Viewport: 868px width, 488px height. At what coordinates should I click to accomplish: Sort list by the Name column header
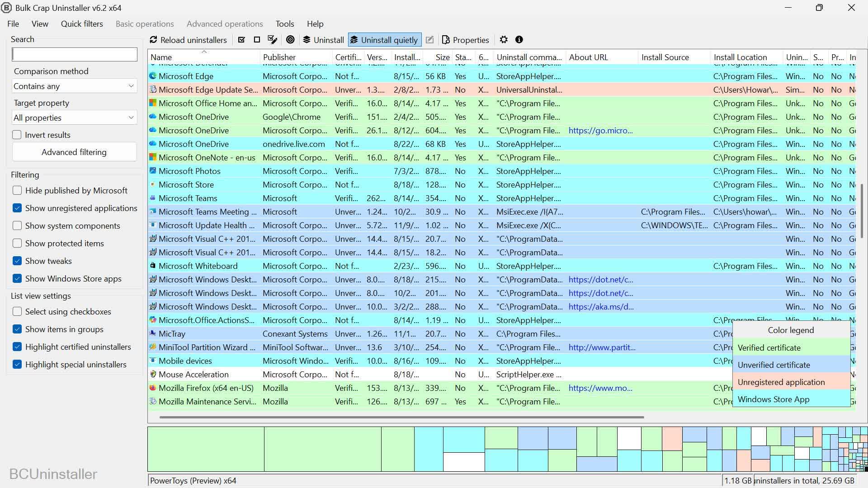pyautogui.click(x=203, y=57)
